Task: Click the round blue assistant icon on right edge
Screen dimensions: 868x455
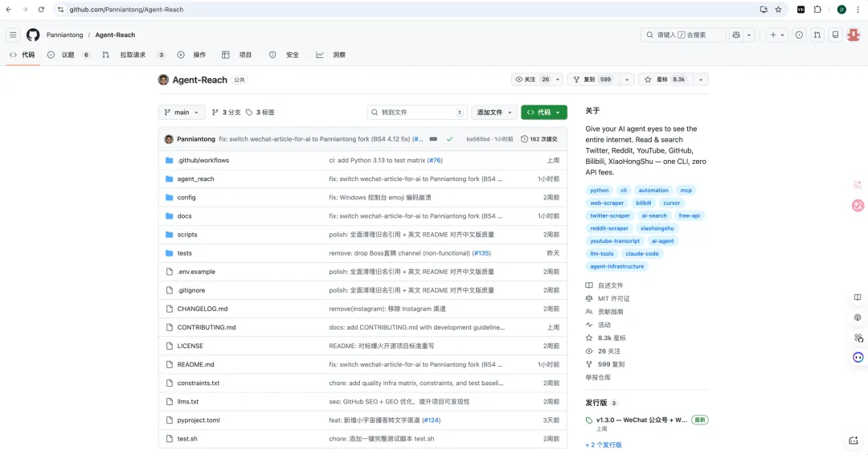Action: 858,358
